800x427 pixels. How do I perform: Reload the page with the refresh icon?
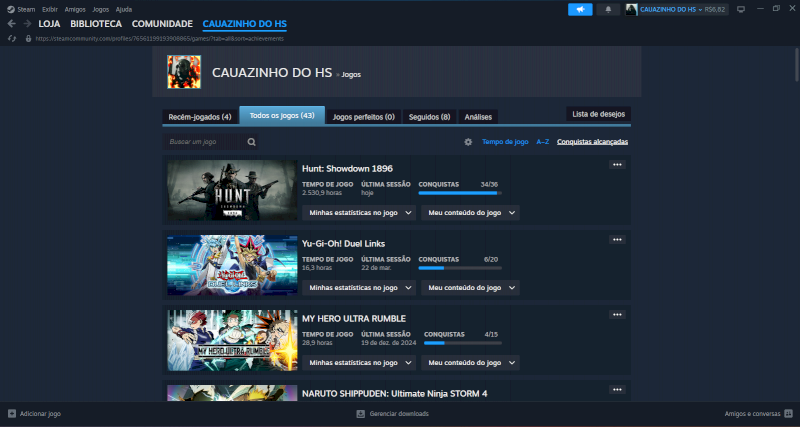coord(12,38)
